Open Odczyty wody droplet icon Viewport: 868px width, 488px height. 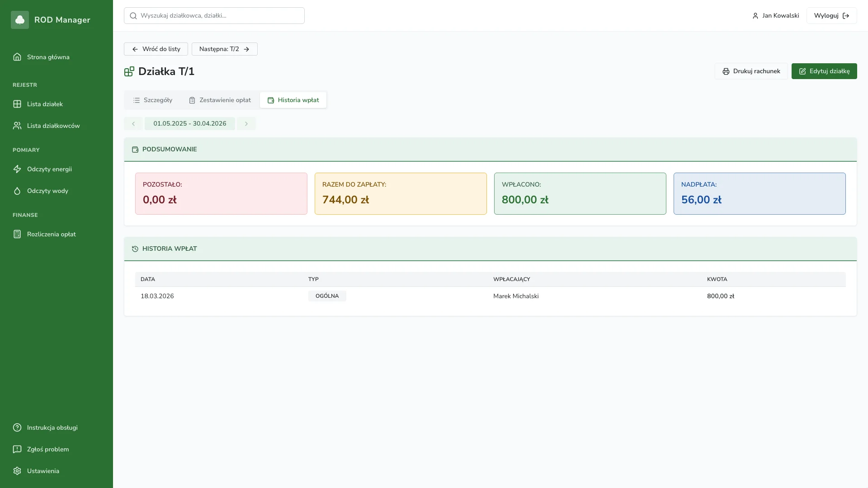[x=17, y=191]
